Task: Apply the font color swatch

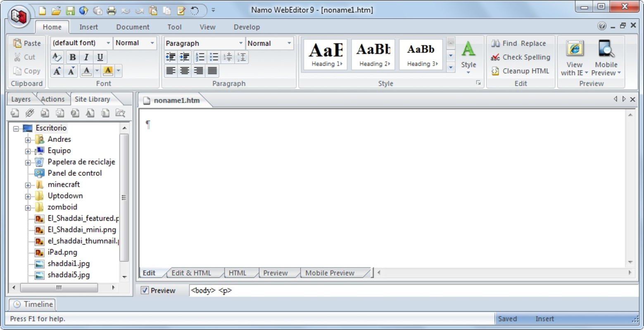Action: click(86, 71)
